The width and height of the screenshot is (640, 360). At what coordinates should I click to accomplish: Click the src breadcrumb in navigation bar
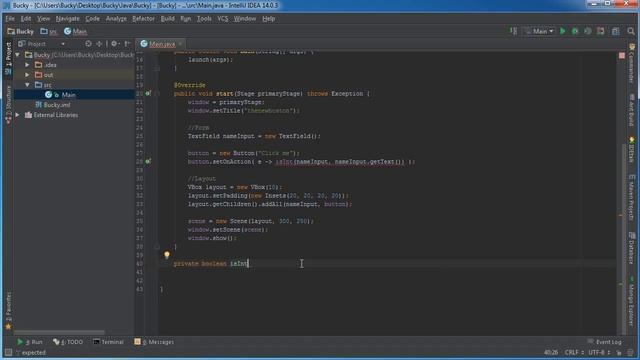point(49,31)
